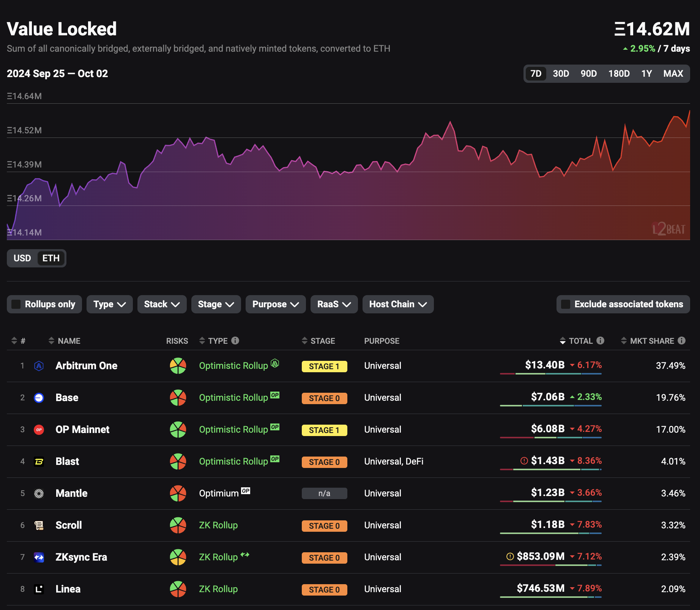Screen dimensions: 700x610
Task: Toggle the Rollups only checkbox
Action: click(16, 304)
